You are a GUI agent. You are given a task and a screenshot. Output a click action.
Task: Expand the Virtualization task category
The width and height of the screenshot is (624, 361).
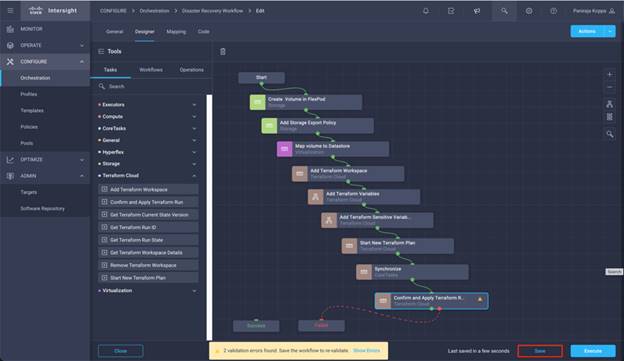(x=194, y=291)
